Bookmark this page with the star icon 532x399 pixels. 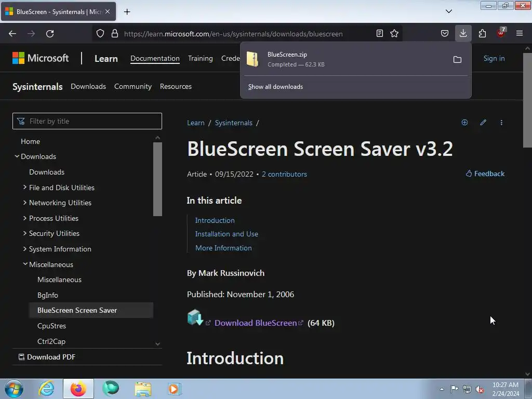coord(394,33)
